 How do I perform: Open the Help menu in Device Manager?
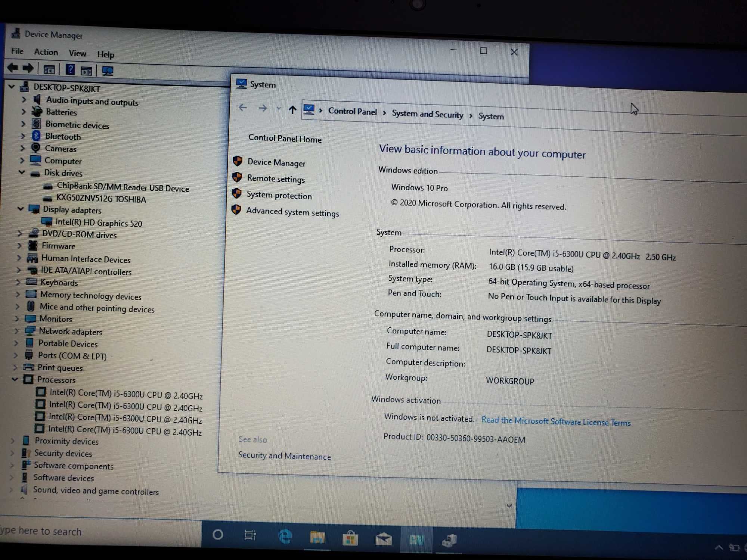106,55
